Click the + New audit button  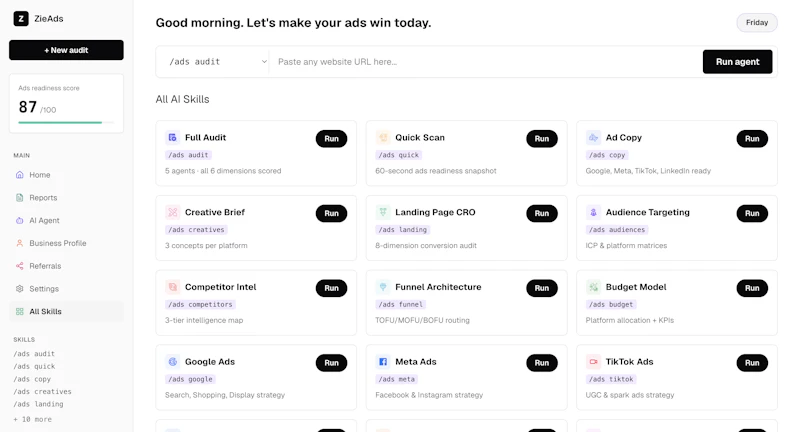pyautogui.click(x=66, y=50)
